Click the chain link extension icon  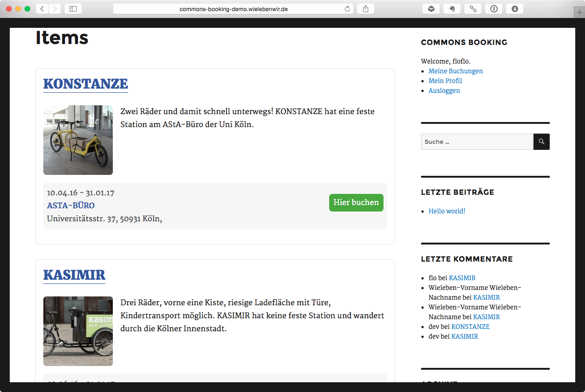pos(473,9)
